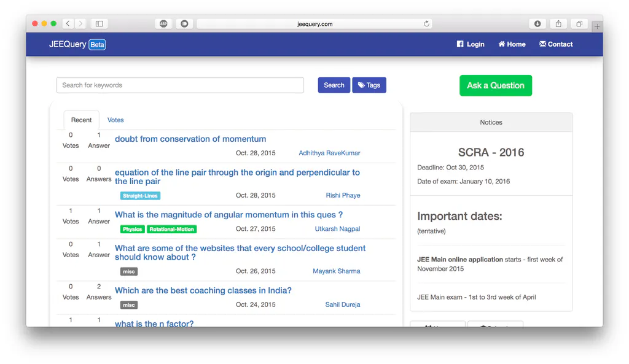The height and width of the screenshot is (364, 629).
Task: Click the Beta badge next to JEEQuery
Action: 97,44
